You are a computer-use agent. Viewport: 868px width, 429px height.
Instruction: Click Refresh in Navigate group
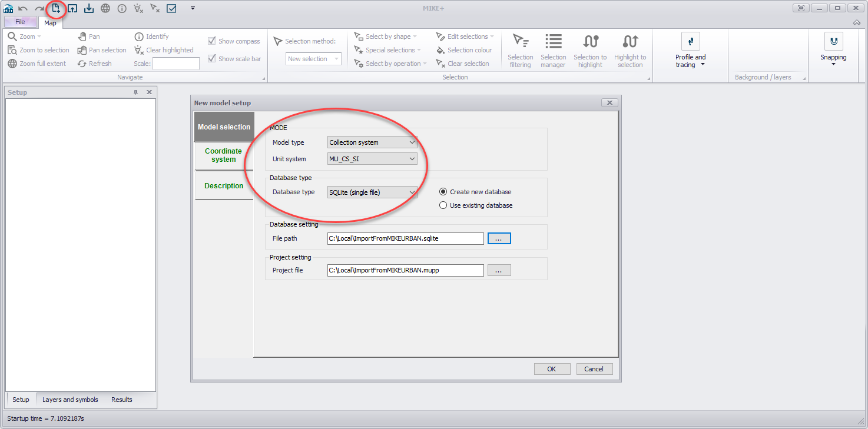click(94, 64)
